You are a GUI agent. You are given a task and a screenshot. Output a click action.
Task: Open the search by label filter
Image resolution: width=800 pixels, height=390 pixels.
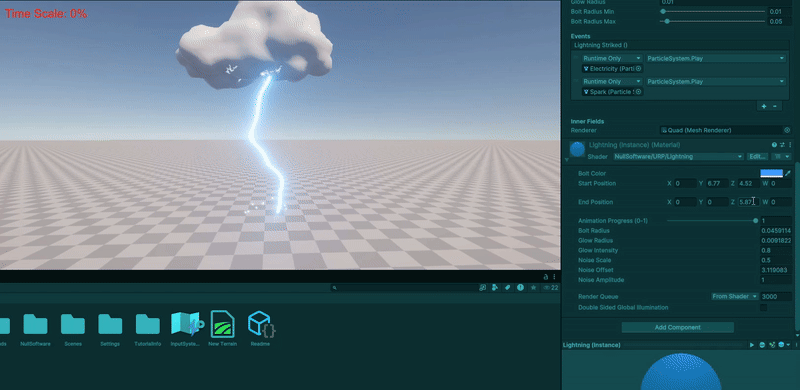click(508, 288)
